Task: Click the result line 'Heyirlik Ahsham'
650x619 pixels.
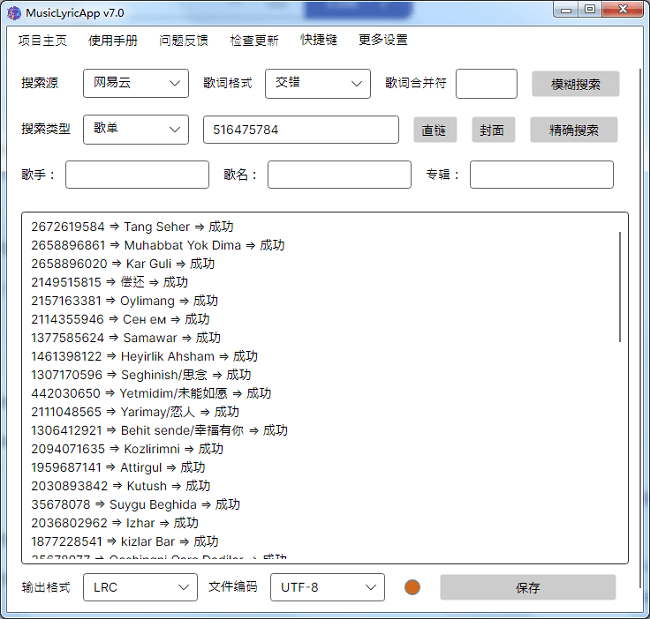Action: click(x=144, y=356)
